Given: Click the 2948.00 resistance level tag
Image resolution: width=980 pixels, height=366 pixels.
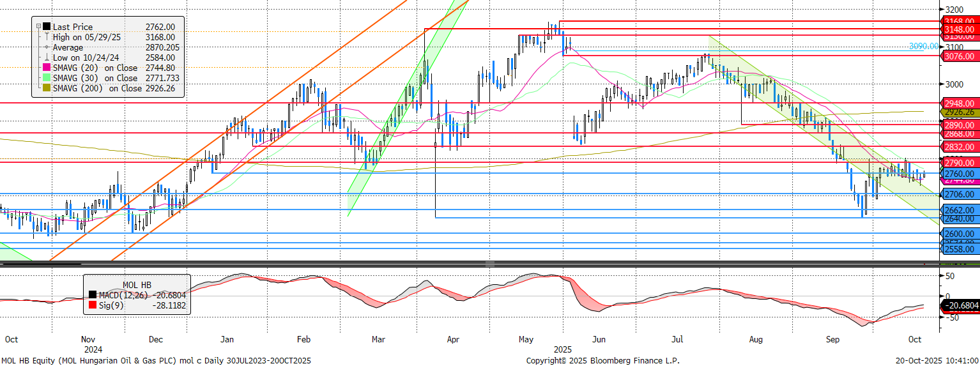Looking at the screenshot, I should 960,103.
